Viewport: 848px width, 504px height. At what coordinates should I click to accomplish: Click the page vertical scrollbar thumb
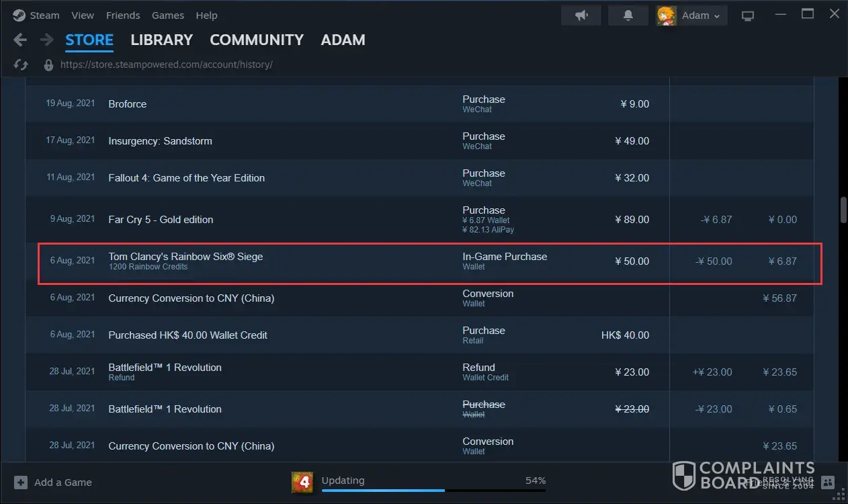coord(843,210)
